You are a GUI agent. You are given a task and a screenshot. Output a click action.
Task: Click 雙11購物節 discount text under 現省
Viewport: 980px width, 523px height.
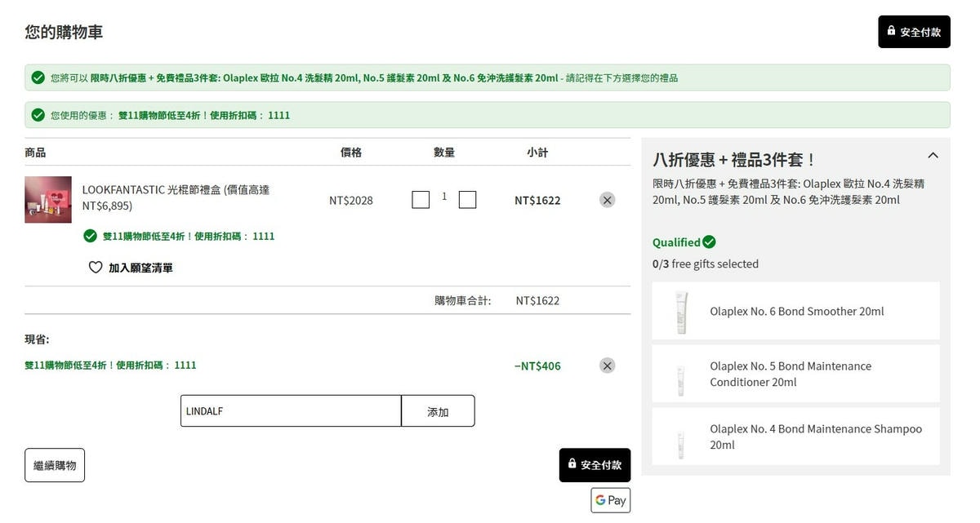[110, 365]
